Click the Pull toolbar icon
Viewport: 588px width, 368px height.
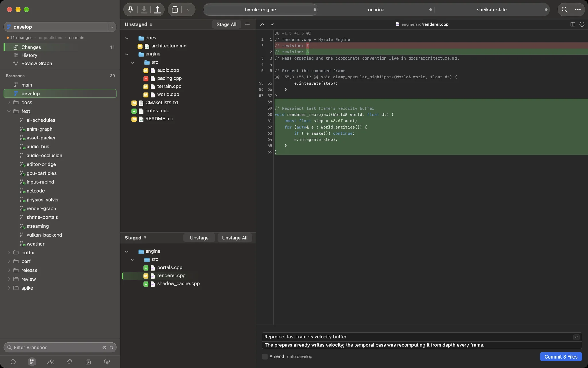[144, 9]
